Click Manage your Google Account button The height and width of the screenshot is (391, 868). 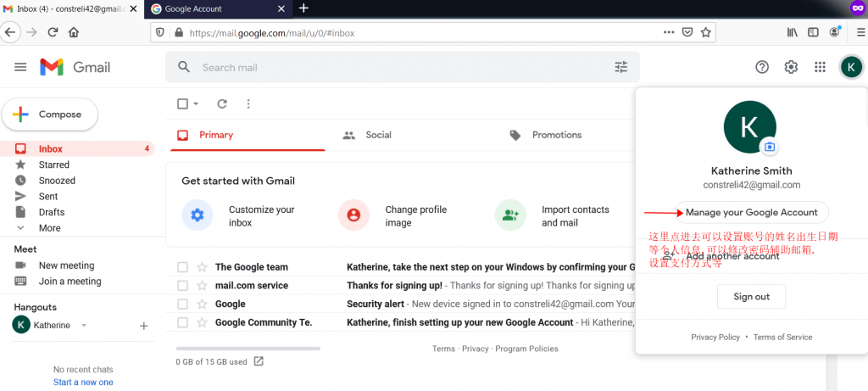pos(751,213)
